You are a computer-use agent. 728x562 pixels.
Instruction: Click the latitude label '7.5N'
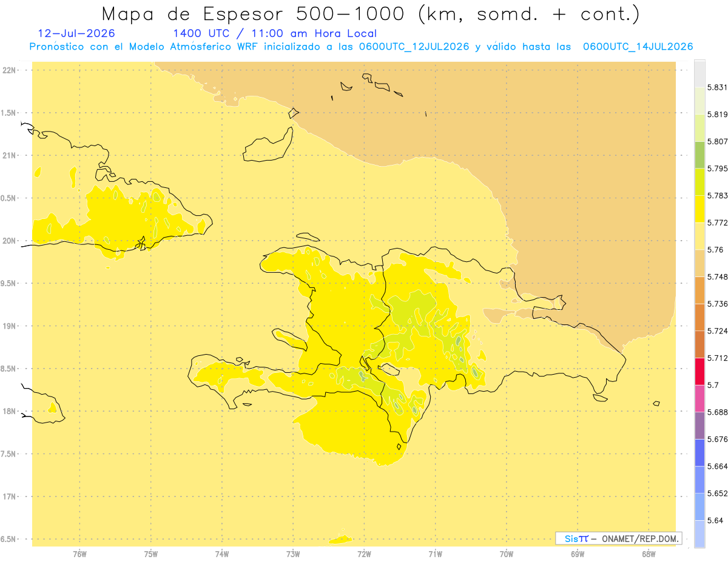pyautogui.click(x=8, y=454)
